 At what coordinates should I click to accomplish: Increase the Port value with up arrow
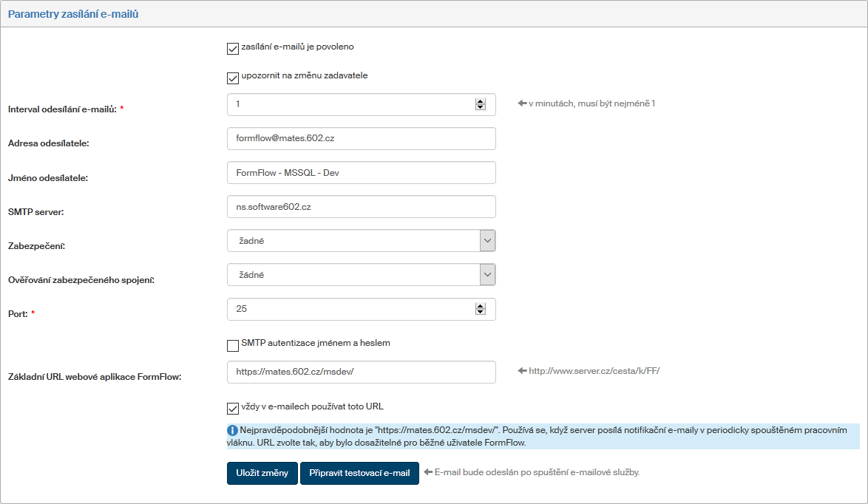[x=481, y=306]
